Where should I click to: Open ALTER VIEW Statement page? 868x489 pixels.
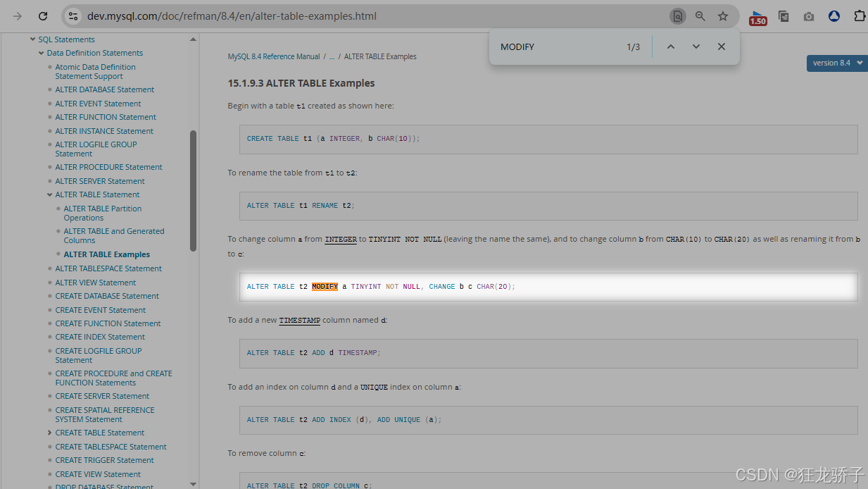pyautogui.click(x=96, y=283)
